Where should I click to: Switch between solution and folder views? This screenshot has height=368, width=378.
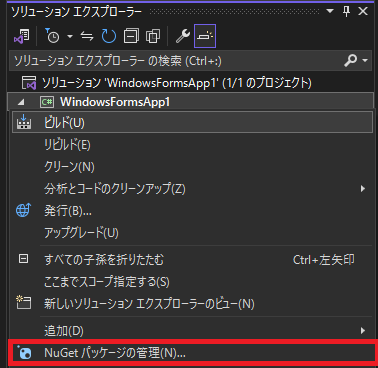coord(22,36)
